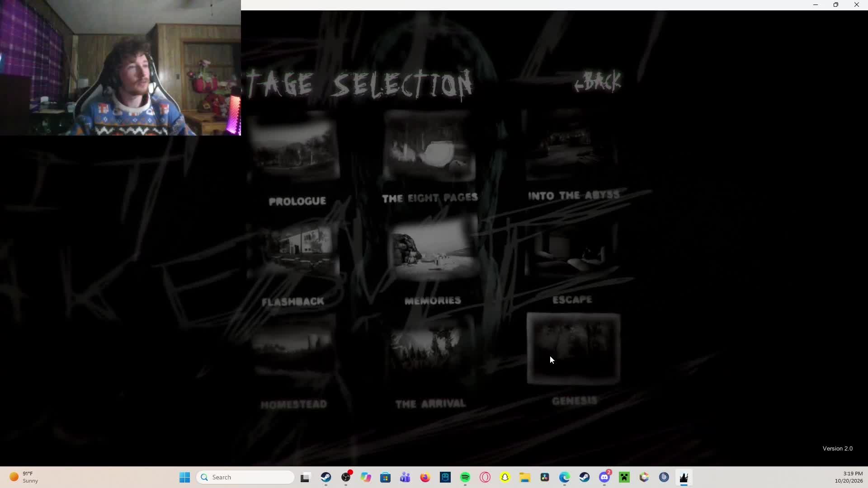
Task: Focus the taskbar Search box
Action: (x=245, y=478)
